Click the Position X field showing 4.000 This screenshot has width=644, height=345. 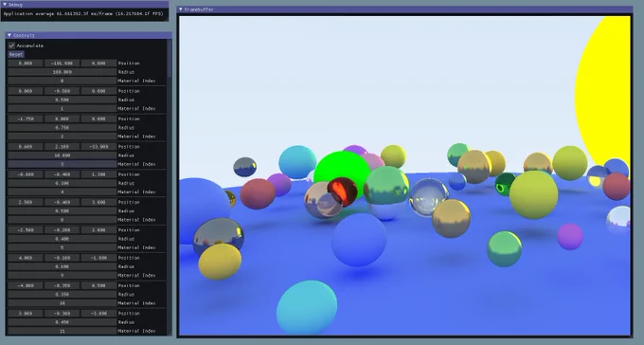[x=26, y=258]
